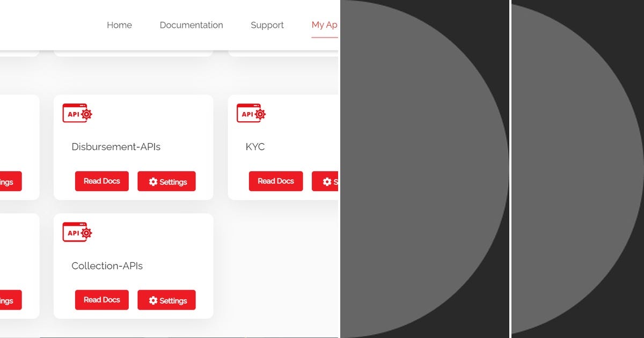The height and width of the screenshot is (338, 644).
Task: Click Read Docs for Collection-APIs
Action: (x=101, y=300)
